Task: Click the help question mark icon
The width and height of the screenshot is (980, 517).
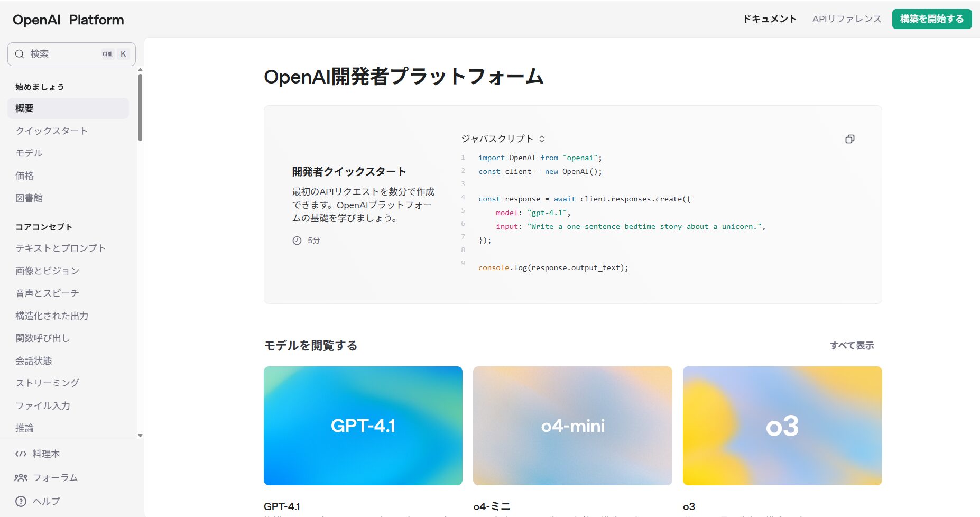Action: 21,502
